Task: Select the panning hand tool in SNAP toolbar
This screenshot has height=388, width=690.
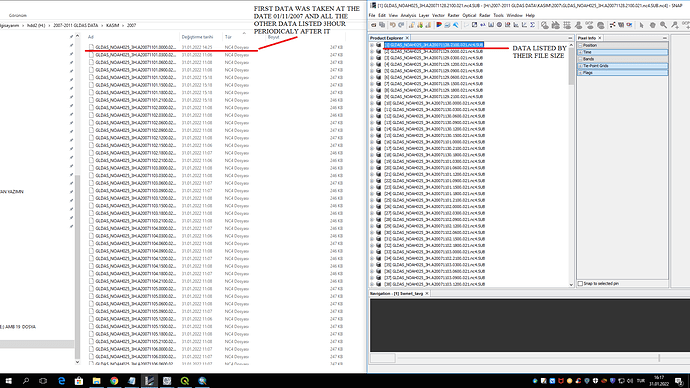Action: 653,25
